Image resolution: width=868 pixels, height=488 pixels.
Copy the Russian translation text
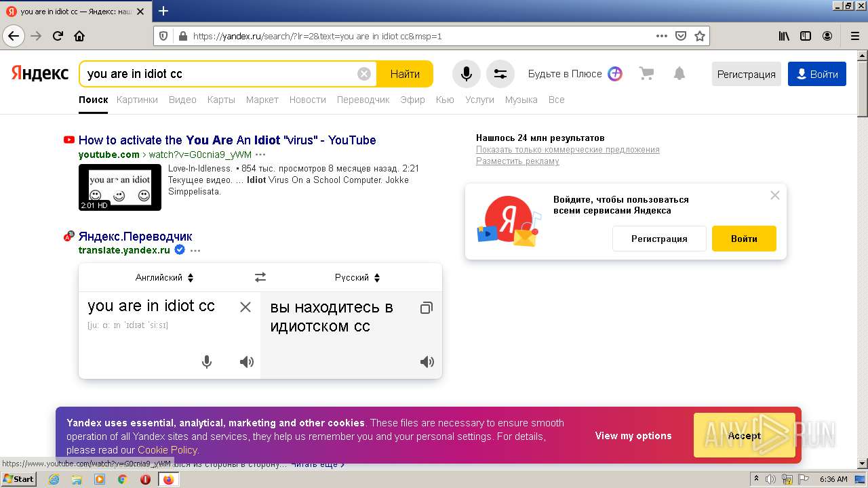point(426,308)
